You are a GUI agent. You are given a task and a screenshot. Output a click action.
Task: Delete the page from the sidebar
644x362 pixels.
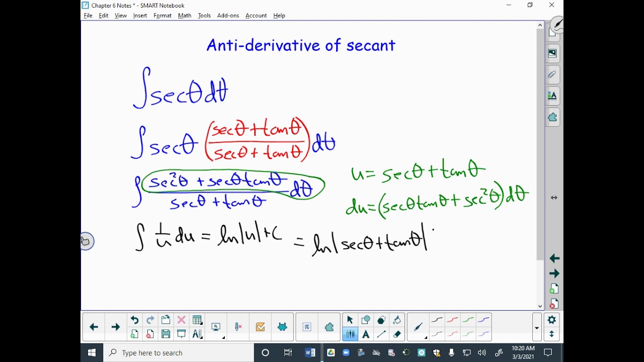pos(553,305)
